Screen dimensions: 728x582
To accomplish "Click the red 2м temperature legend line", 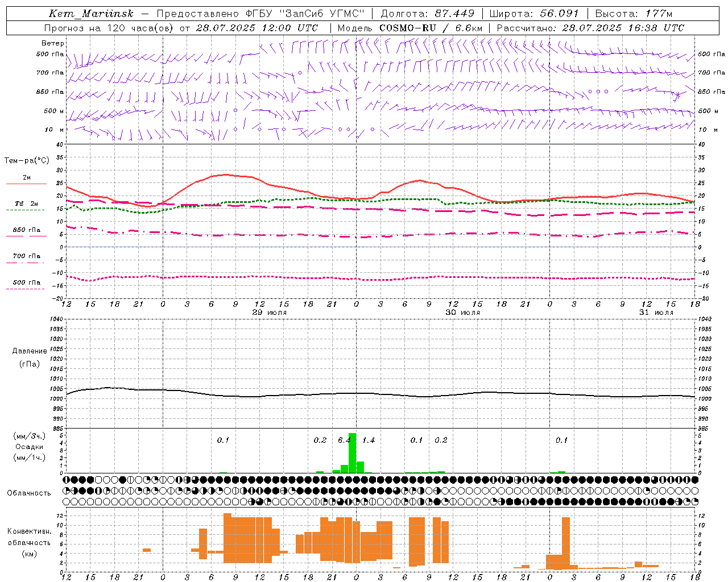I will [x=26, y=184].
